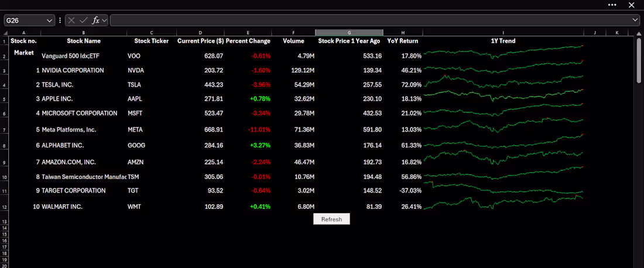The image size is (644, 268).
Task: Select the volume cell 129.12M
Action: tap(303, 70)
